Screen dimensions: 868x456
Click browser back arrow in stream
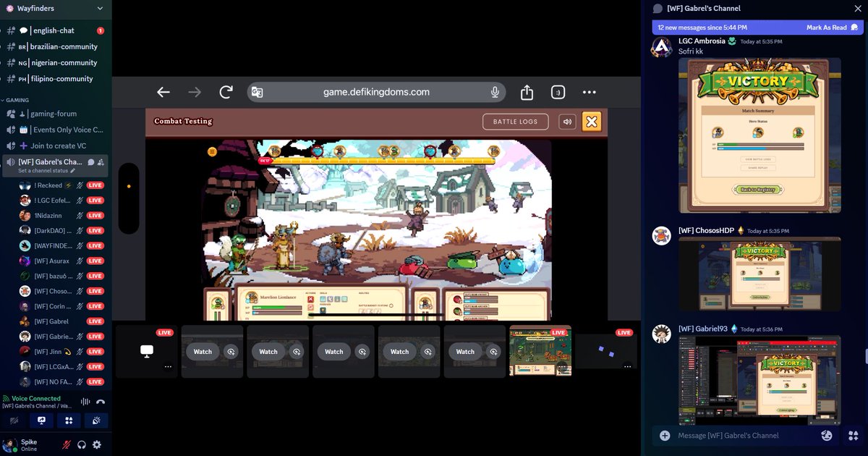(163, 92)
